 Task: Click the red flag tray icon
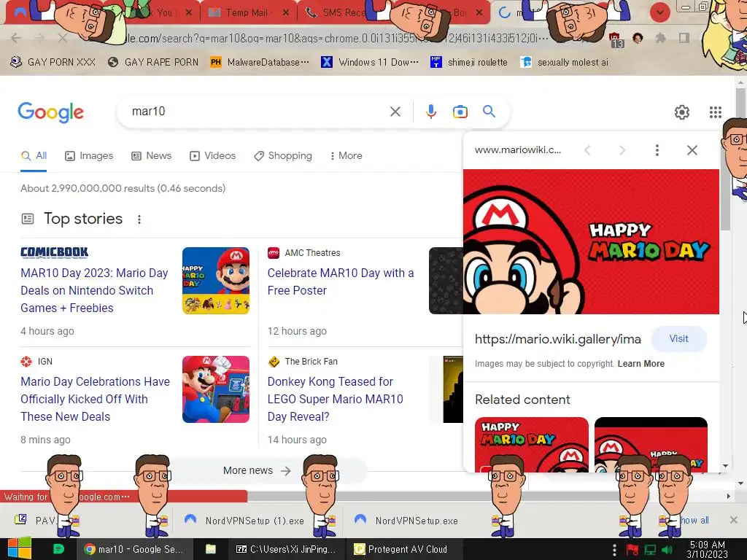click(x=632, y=550)
